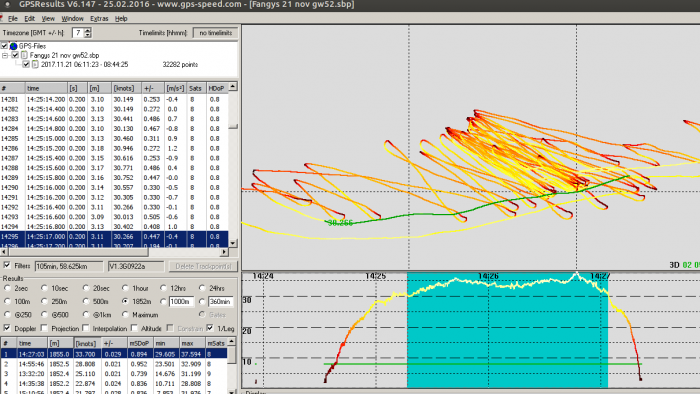
Task: Click the Delete Trackpoint(s) button
Action: (203, 266)
